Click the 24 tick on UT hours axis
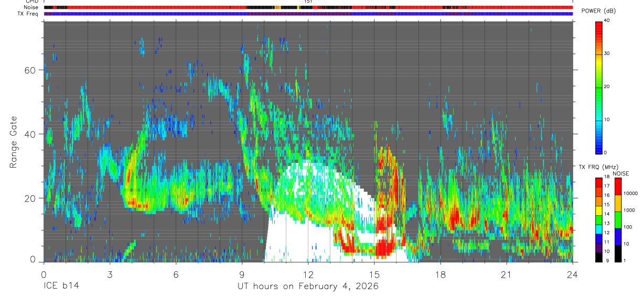 coord(573,274)
